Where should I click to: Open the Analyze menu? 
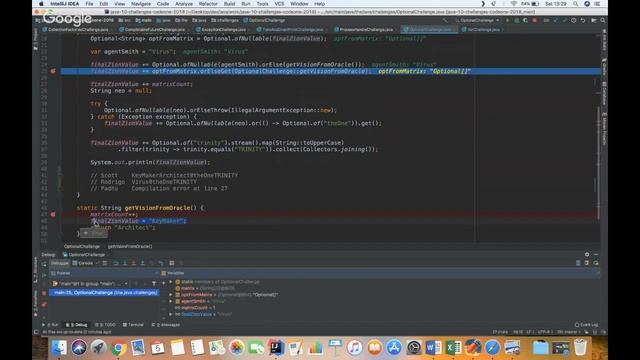[x=184, y=4]
